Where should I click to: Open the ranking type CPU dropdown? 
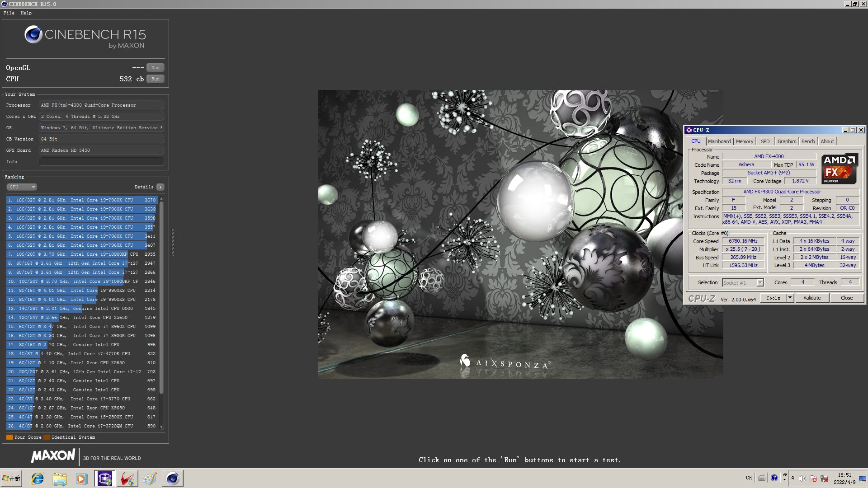(x=22, y=187)
